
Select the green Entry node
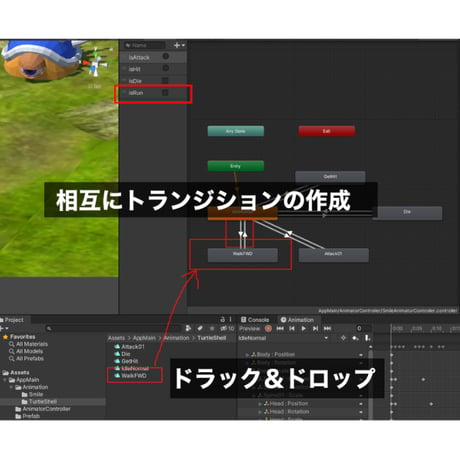[x=236, y=166]
